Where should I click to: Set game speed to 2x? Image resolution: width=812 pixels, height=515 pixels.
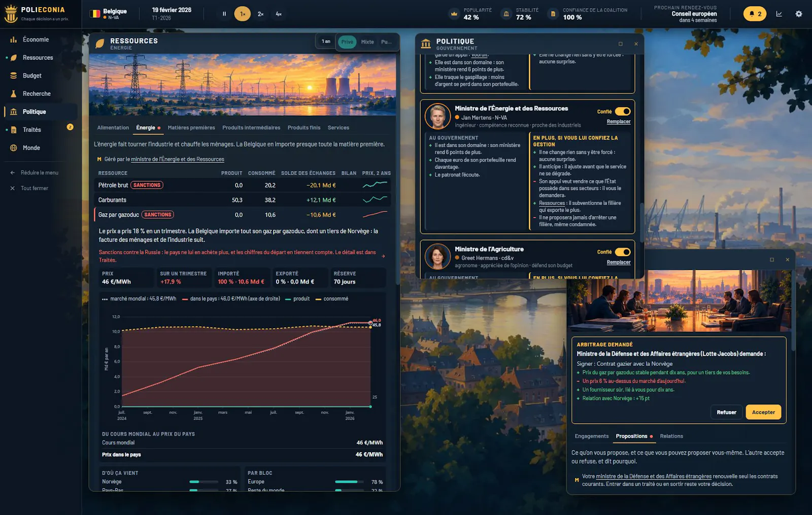click(x=260, y=14)
